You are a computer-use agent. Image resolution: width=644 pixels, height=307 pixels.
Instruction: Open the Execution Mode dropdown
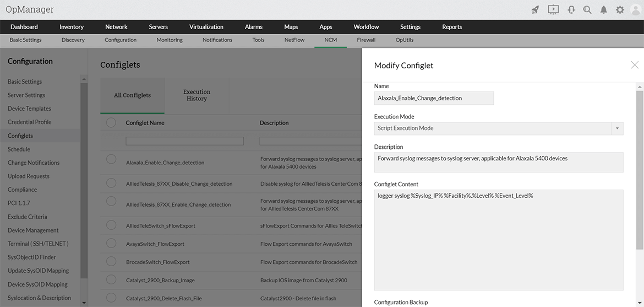tap(617, 128)
